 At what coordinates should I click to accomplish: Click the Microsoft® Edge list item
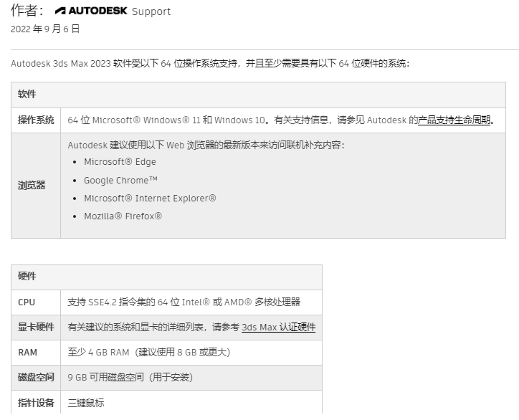tap(120, 162)
